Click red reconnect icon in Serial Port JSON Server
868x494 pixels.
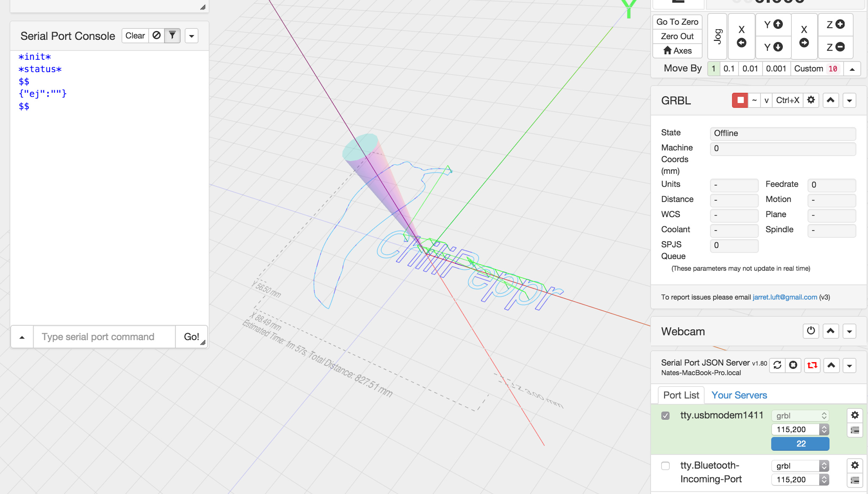[x=812, y=365]
